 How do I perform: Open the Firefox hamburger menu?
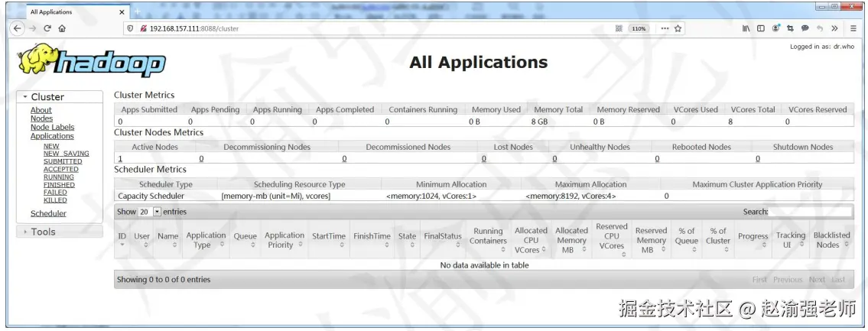[853, 28]
